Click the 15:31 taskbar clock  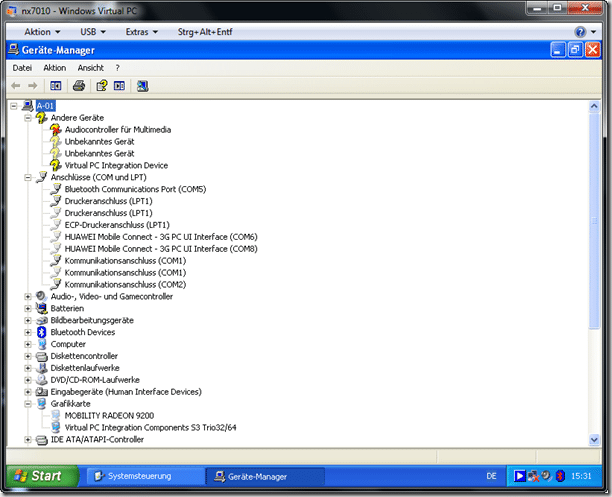coord(582,476)
